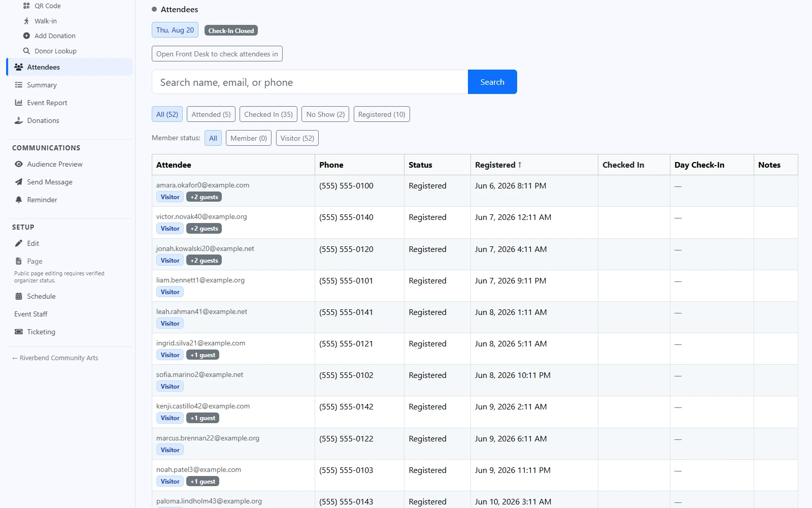Click the Donor Lookup magnifier icon
The width and height of the screenshot is (812, 508).
point(26,51)
